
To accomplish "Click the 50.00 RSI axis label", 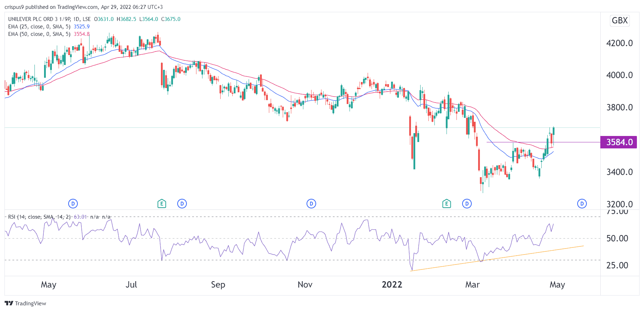I will tap(617, 239).
